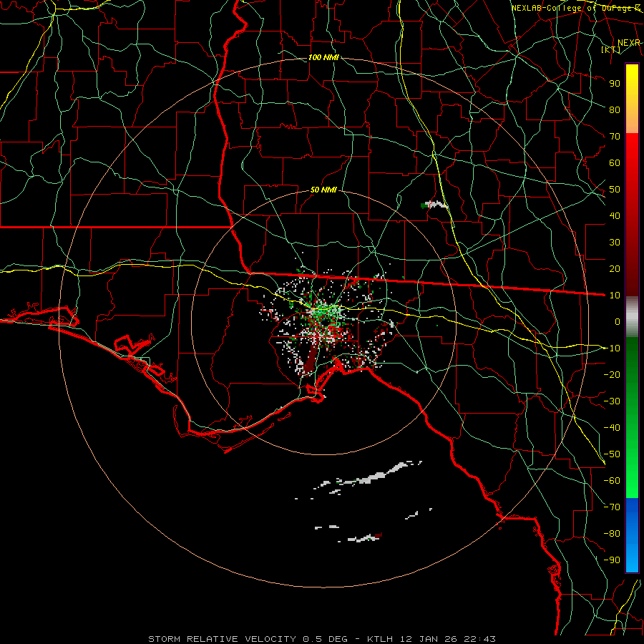
Task: Click the -60 value on the velocity scale
Action: tap(612, 481)
